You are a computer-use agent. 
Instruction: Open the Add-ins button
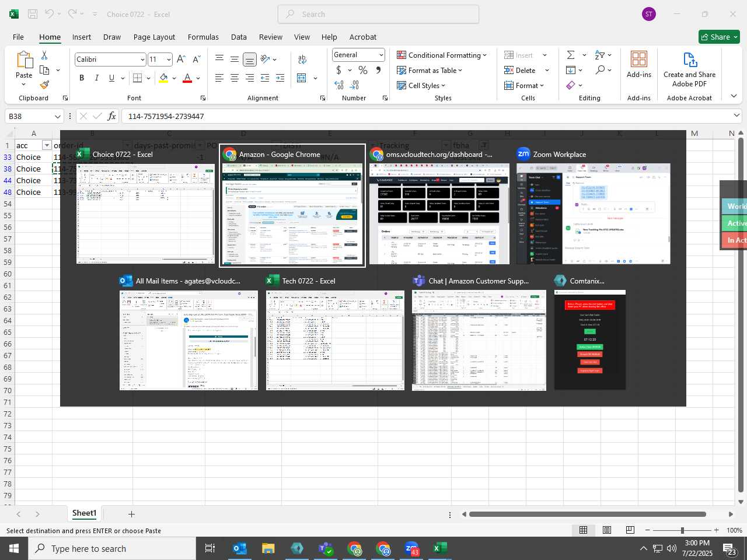(x=639, y=64)
